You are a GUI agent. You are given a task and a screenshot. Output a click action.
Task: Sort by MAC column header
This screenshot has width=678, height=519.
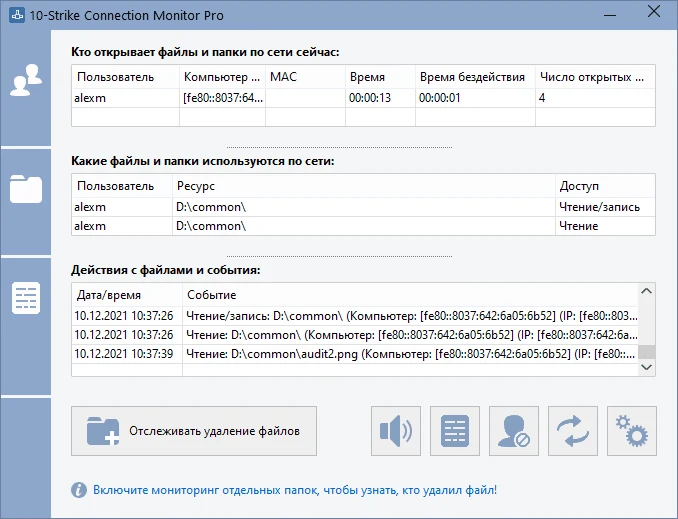(x=305, y=77)
